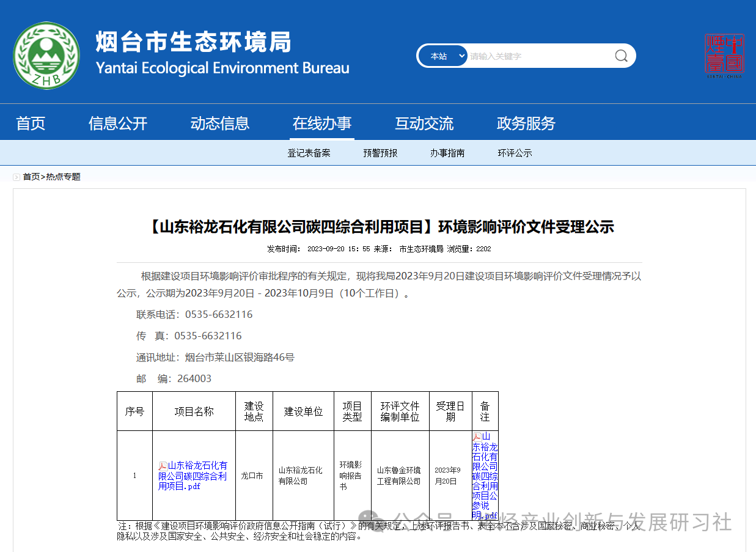This screenshot has width=756, height=552.
Task: Open 首页 in the main navigation bar
Action: (x=31, y=123)
